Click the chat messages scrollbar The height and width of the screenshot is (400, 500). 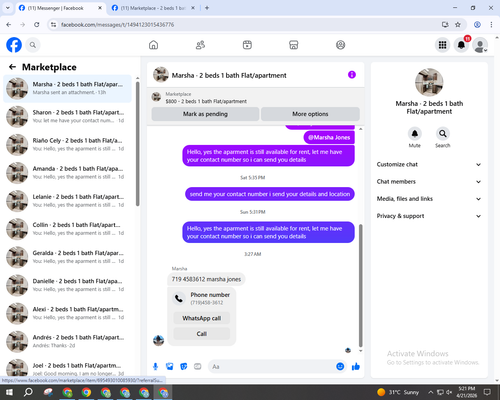[360, 286]
